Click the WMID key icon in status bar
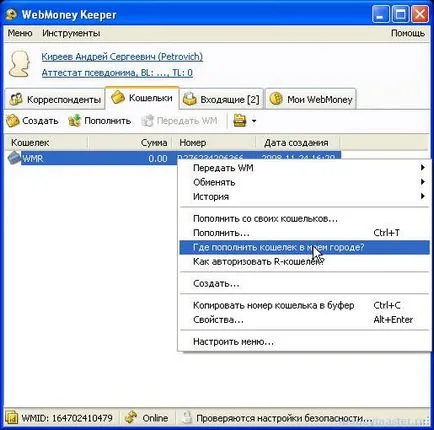434x430 pixels. coord(12,418)
